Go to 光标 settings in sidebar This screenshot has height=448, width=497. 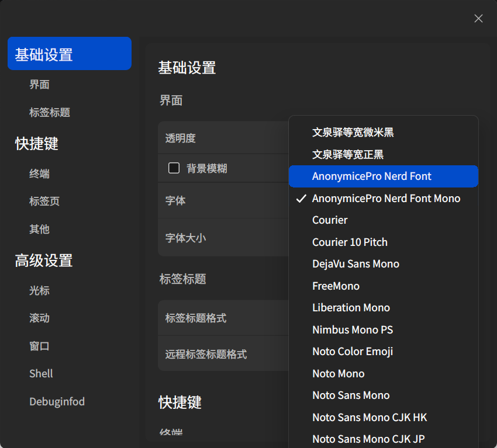click(39, 290)
